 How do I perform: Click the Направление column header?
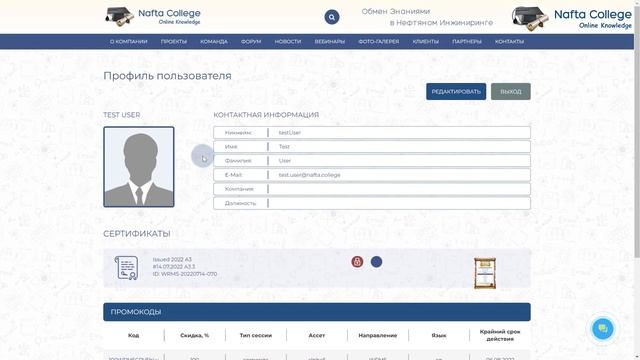(378, 335)
